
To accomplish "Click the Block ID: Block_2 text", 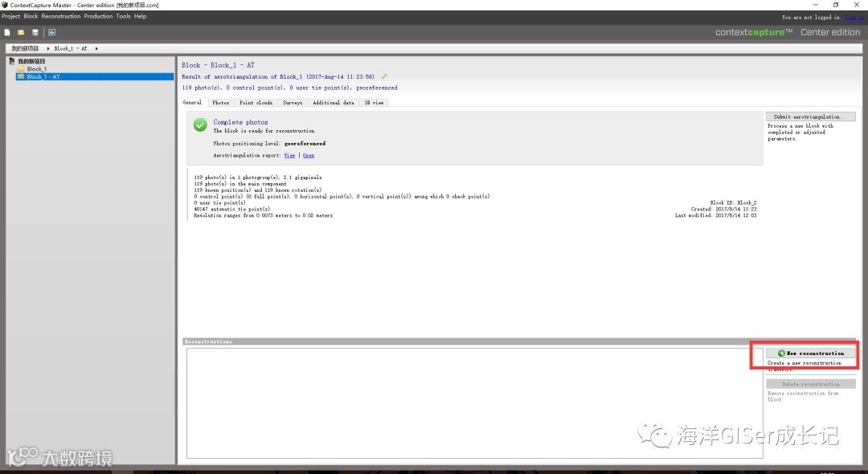I will pos(733,203).
